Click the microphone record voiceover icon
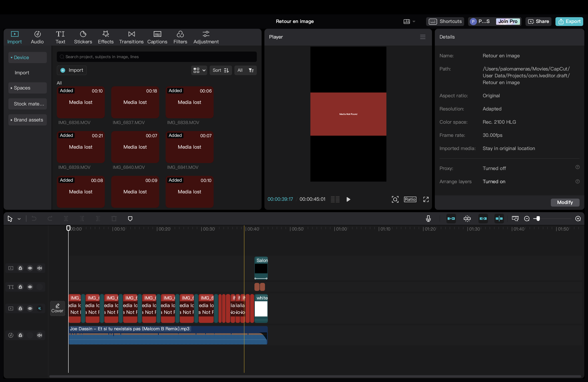 [x=428, y=219]
